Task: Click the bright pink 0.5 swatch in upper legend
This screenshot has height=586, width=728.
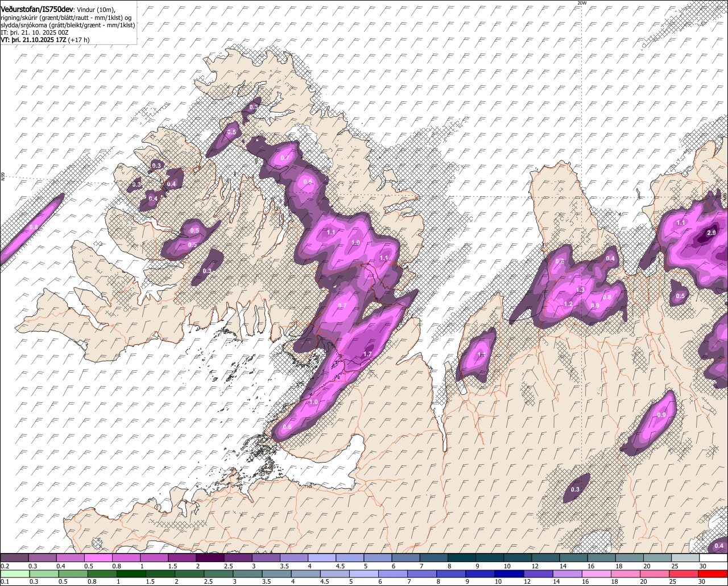Action: [x=98, y=558]
